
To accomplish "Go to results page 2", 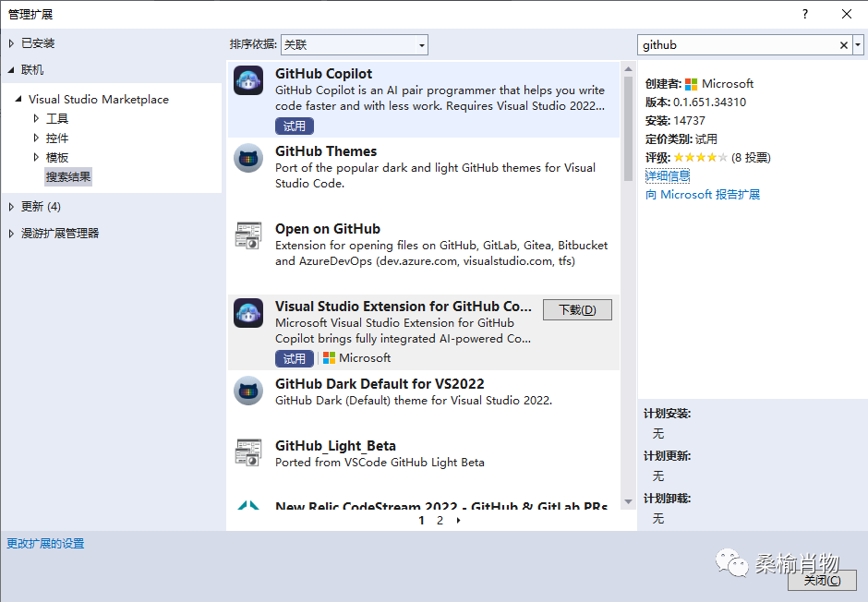I will point(440,520).
